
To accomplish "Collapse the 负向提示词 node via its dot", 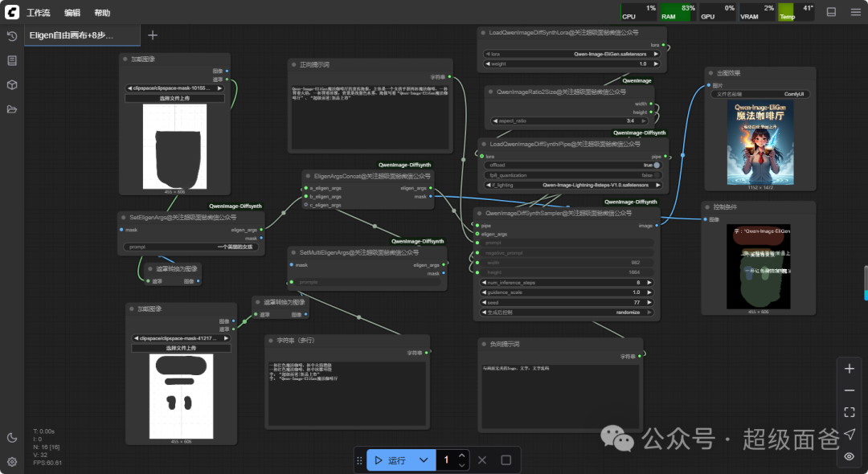I will (484, 344).
